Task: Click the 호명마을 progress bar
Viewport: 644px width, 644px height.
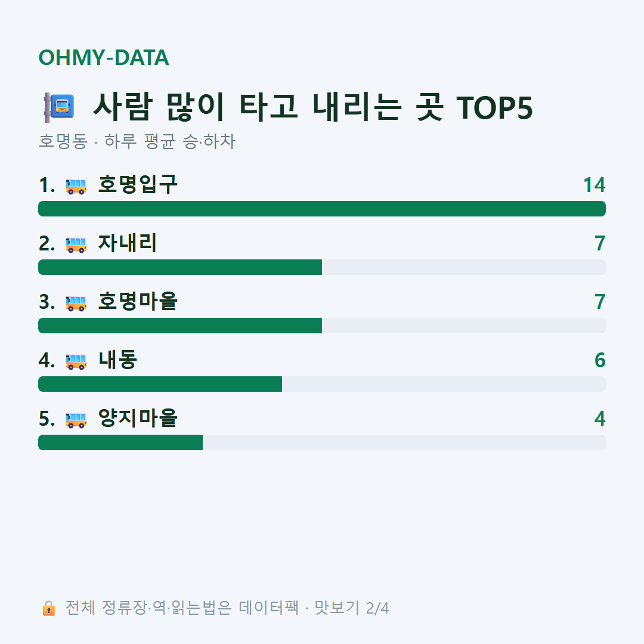Action: [322, 326]
